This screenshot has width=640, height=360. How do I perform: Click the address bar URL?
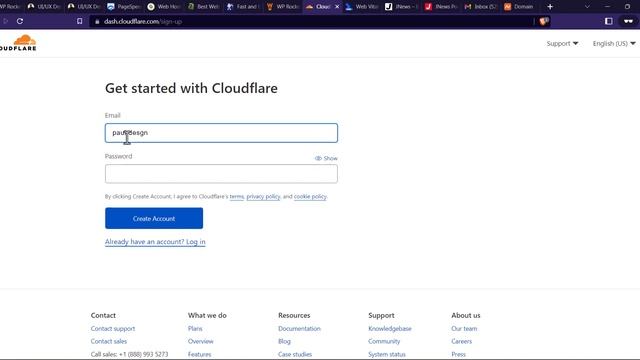pyautogui.click(x=143, y=21)
